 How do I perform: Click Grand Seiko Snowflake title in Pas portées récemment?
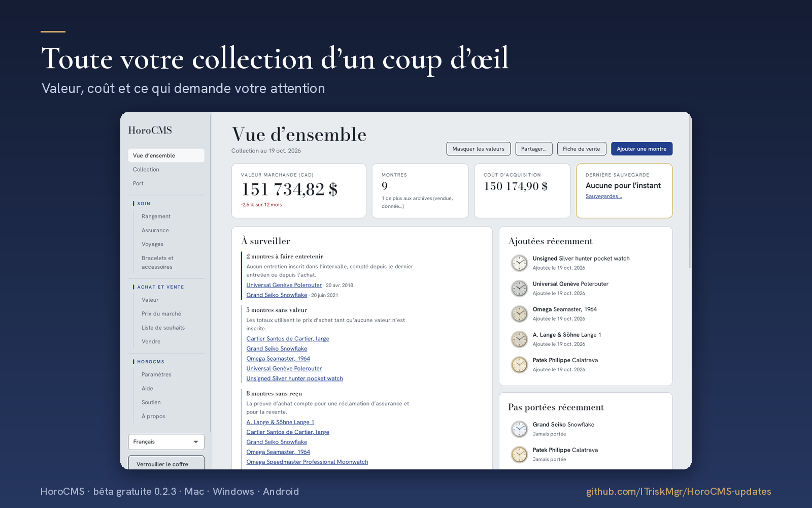pos(563,425)
